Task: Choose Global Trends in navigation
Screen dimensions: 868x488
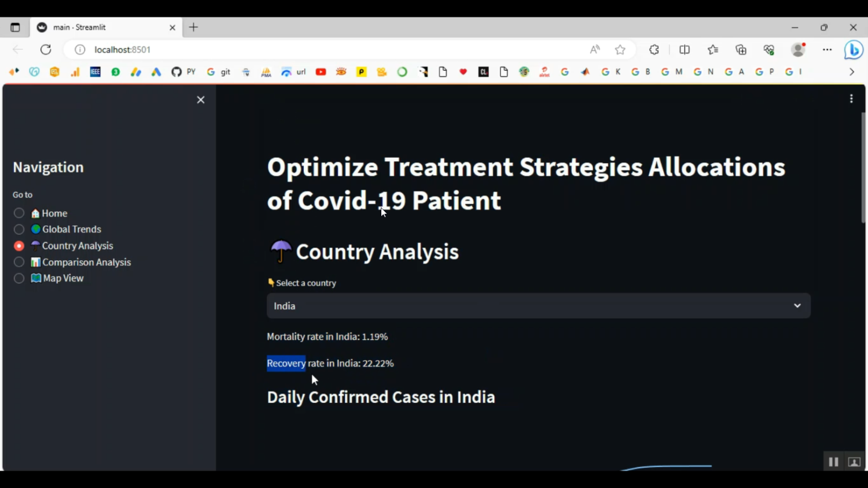Action: (x=19, y=230)
